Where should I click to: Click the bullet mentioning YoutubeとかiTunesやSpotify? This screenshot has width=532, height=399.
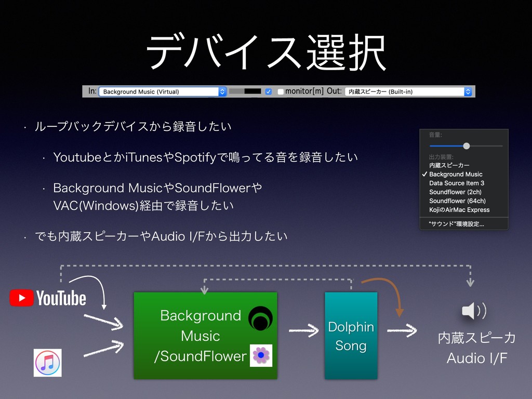[206, 157]
